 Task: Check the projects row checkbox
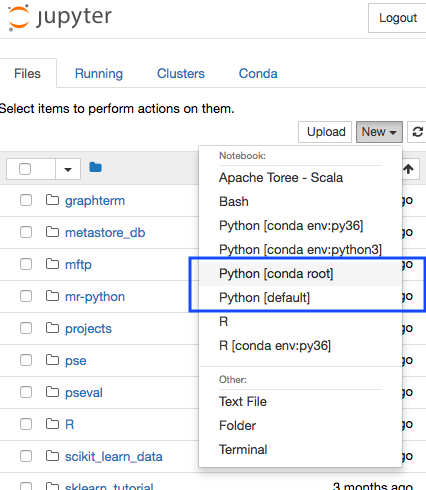(x=26, y=328)
